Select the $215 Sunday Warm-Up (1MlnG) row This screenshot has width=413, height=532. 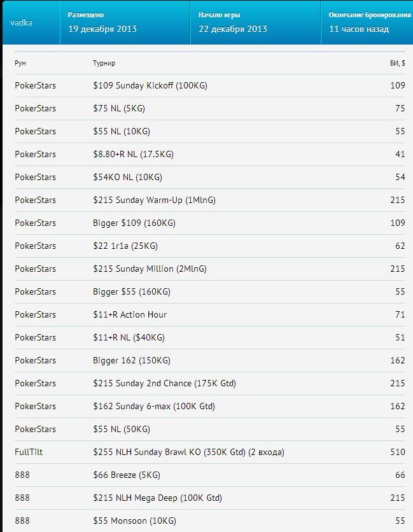coord(210,200)
